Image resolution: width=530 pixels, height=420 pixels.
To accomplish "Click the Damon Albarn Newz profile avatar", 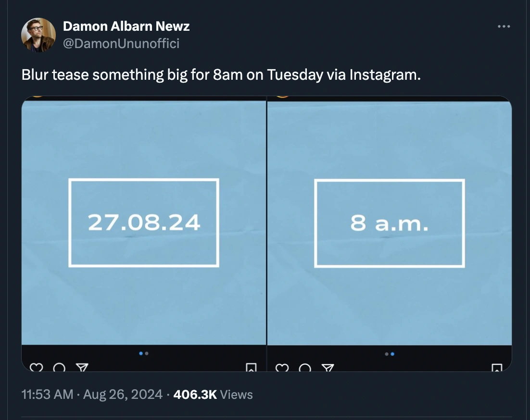I will click(x=38, y=35).
